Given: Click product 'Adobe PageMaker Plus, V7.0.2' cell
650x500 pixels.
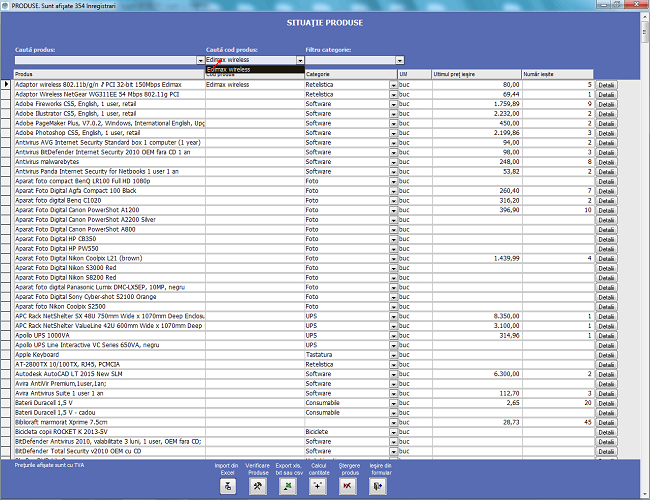Looking at the screenshot, I should 109,123.
